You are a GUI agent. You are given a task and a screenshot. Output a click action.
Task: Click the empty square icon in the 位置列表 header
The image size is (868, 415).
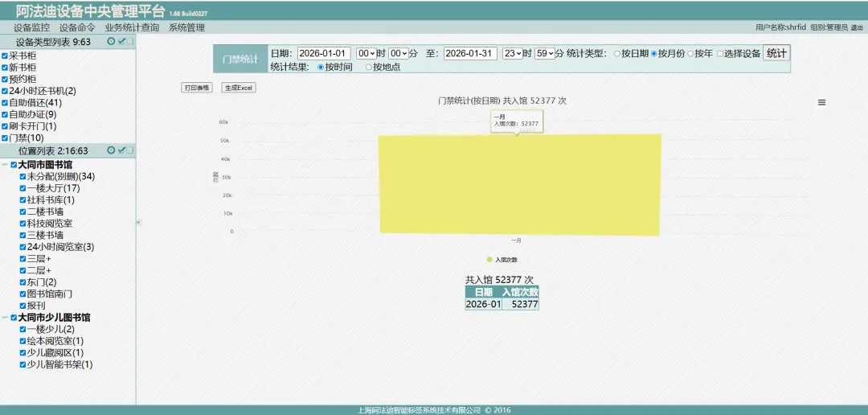[x=130, y=150]
